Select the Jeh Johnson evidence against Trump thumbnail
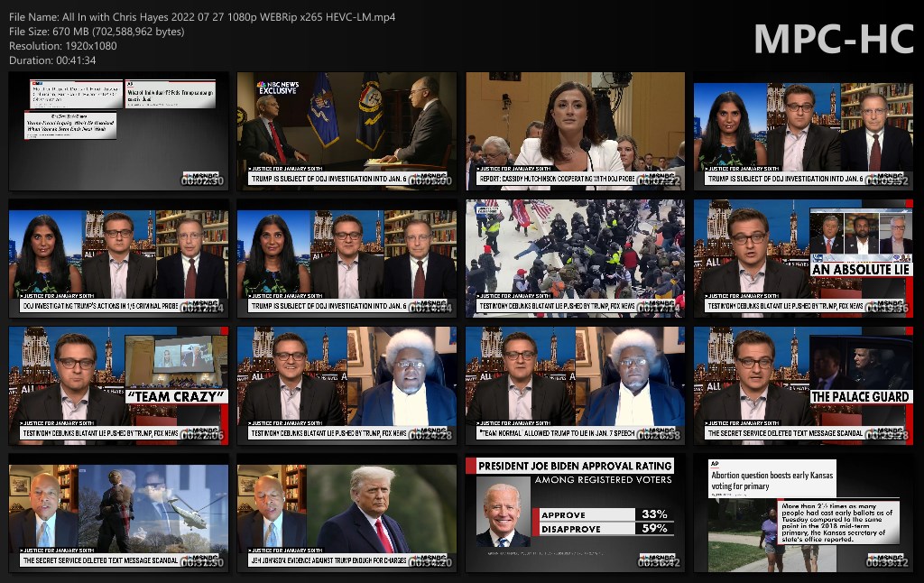Screen dimensions: 924x583 tap(346, 513)
